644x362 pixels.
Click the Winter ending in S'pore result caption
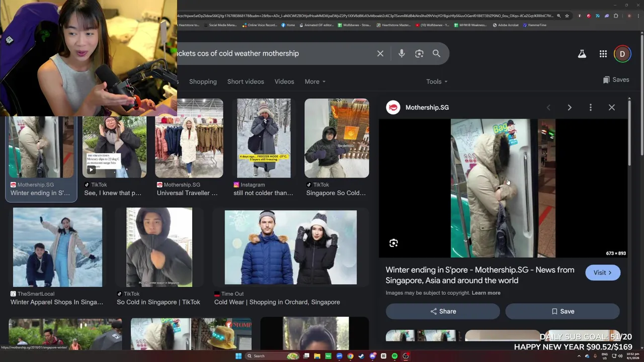[40, 193]
